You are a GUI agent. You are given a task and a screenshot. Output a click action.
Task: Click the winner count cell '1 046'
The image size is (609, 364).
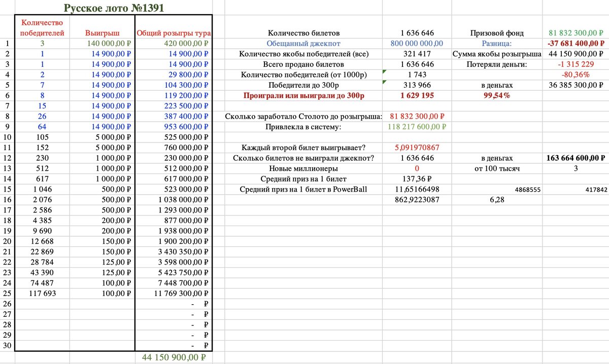point(42,189)
